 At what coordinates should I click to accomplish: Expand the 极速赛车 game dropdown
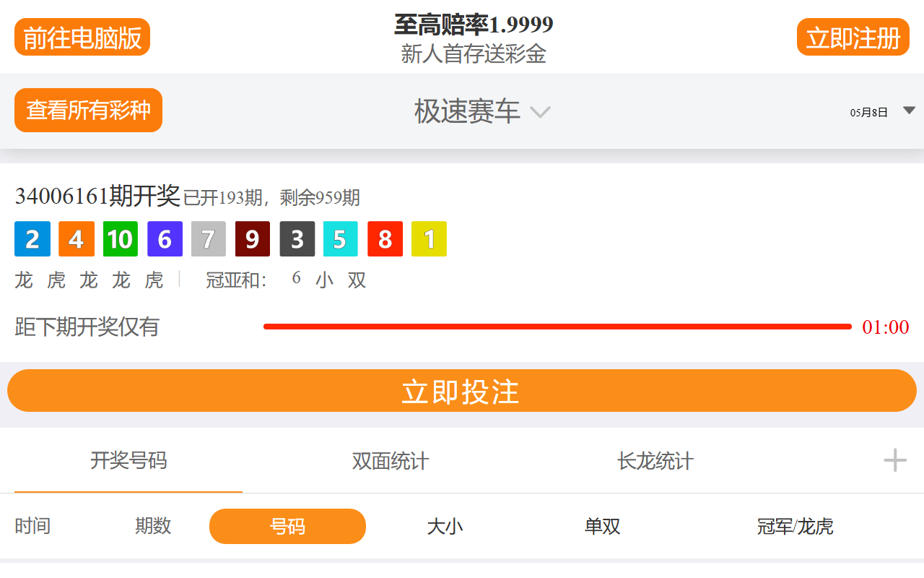click(x=482, y=111)
